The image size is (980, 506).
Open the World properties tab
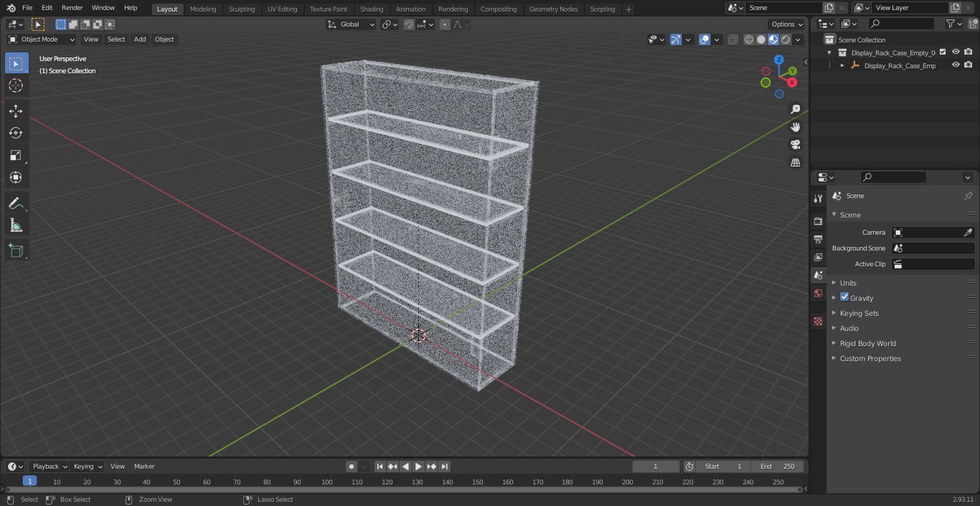click(x=818, y=293)
